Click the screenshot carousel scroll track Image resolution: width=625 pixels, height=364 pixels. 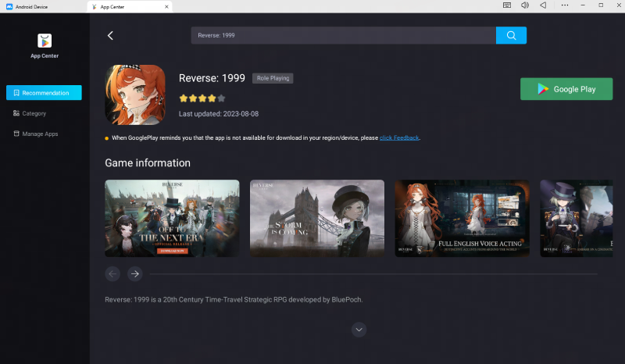coord(373,274)
